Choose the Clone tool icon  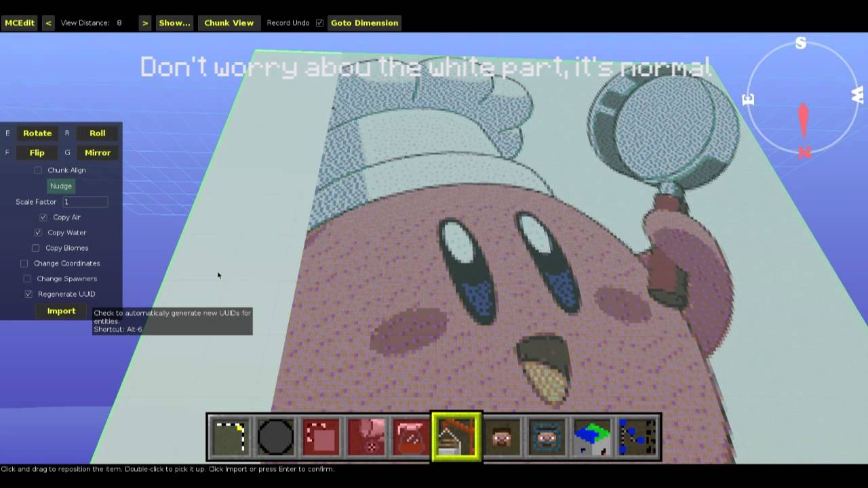point(321,437)
